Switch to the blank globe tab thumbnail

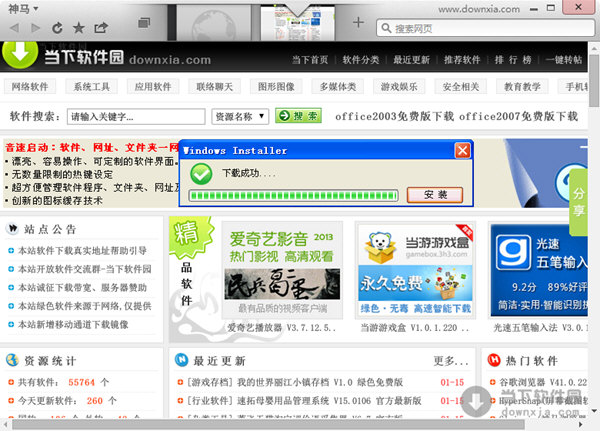click(214, 23)
